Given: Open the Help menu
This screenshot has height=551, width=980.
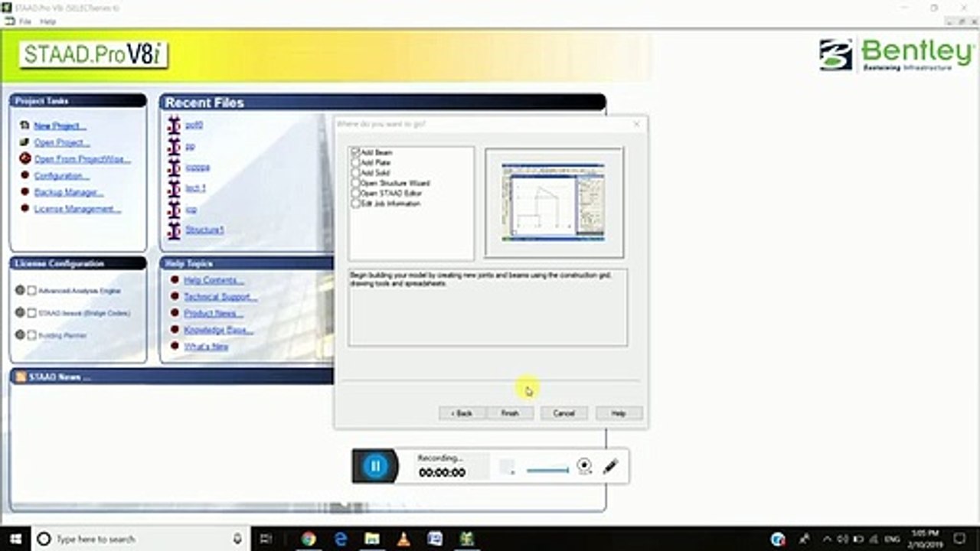Looking at the screenshot, I should point(47,21).
